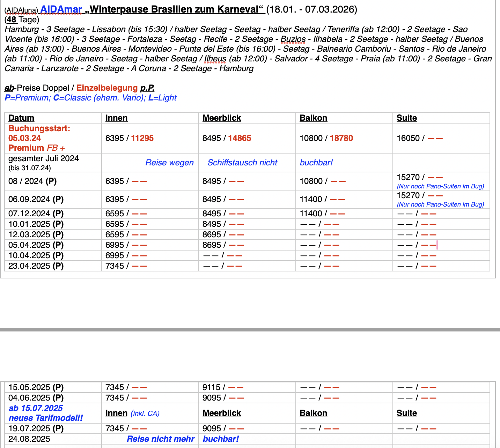Viewport: 500px width, 448px height.
Task: Click the blue (inkl. CA) note
Action: (x=145, y=413)
